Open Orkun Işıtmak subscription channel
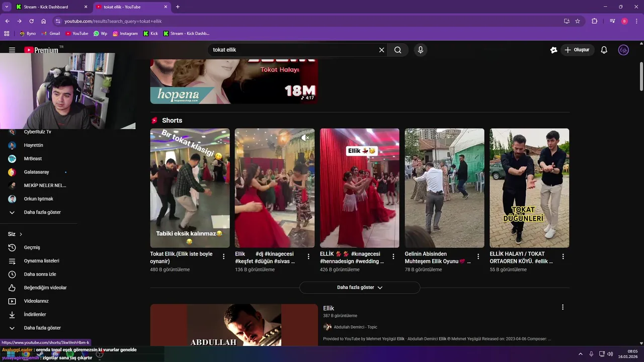Viewport: 644px width, 362px height. tap(38, 199)
